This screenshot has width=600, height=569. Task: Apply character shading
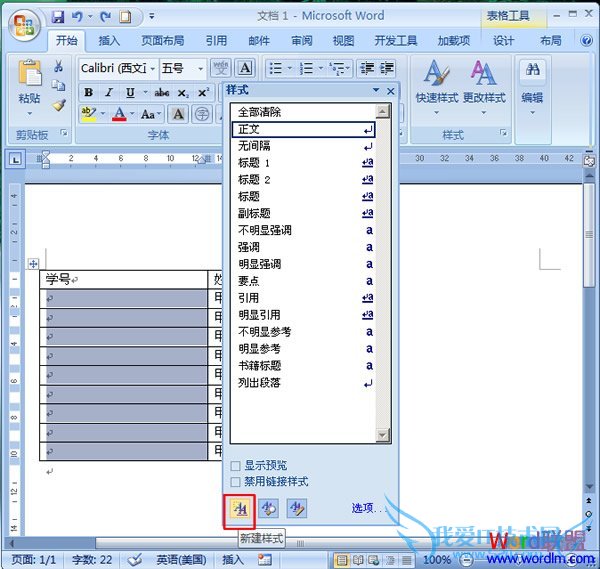pos(178,114)
